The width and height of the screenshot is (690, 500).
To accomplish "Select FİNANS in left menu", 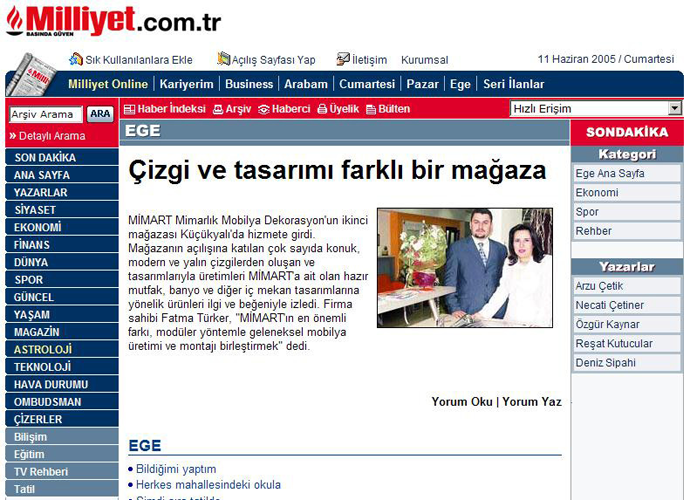I will click(x=62, y=245).
